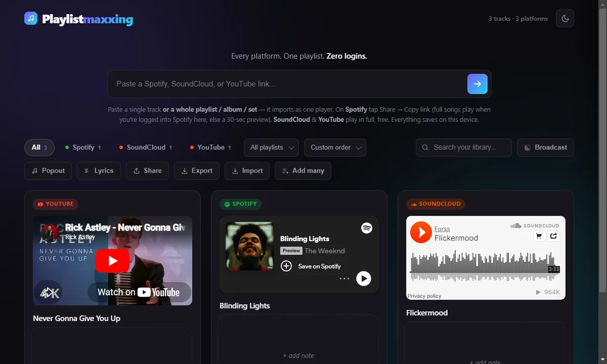Click the SoundCloud logo in embed
The width and height of the screenshot is (607, 364).
click(x=535, y=225)
